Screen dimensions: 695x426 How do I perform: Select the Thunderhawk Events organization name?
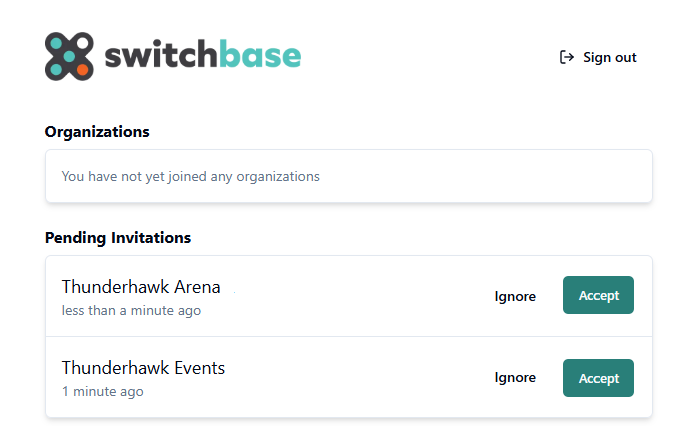[143, 368]
